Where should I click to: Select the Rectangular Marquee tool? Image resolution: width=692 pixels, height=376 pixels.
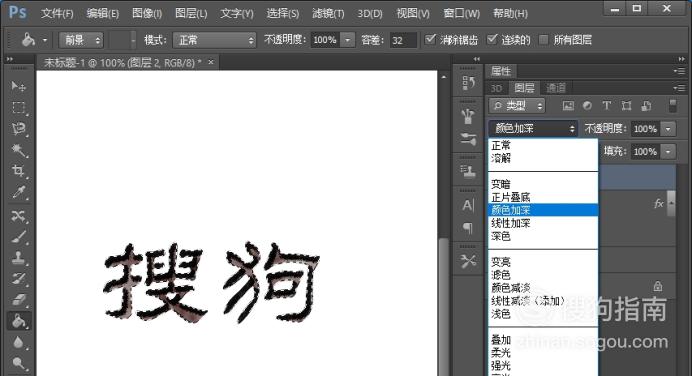pyautogui.click(x=18, y=107)
